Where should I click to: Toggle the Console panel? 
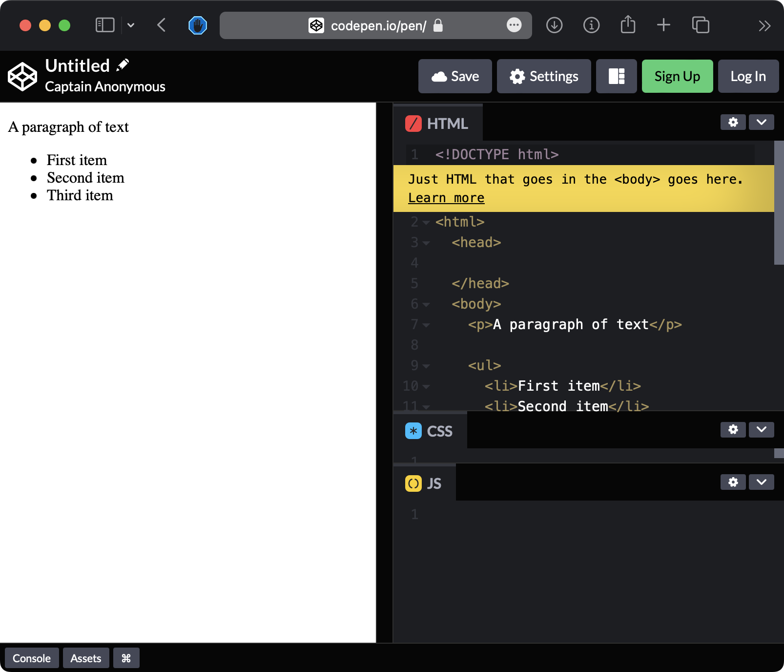tap(32, 658)
